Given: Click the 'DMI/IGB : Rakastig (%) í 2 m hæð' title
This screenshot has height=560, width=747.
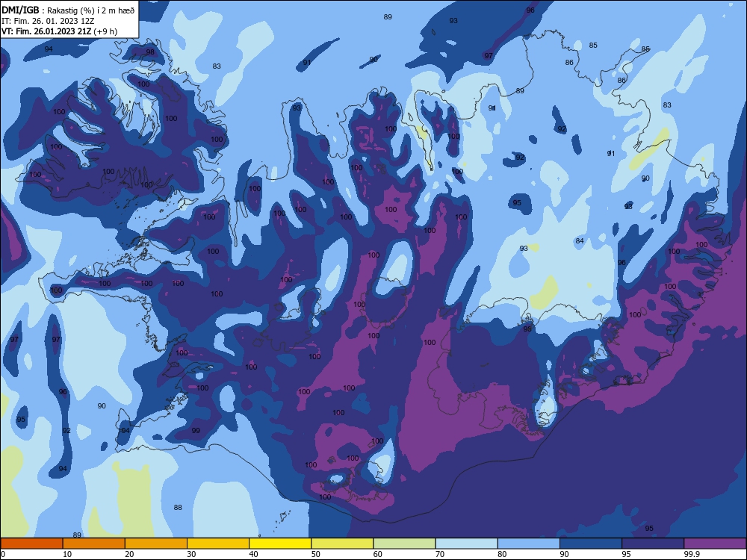Looking at the screenshot, I should coord(68,10).
